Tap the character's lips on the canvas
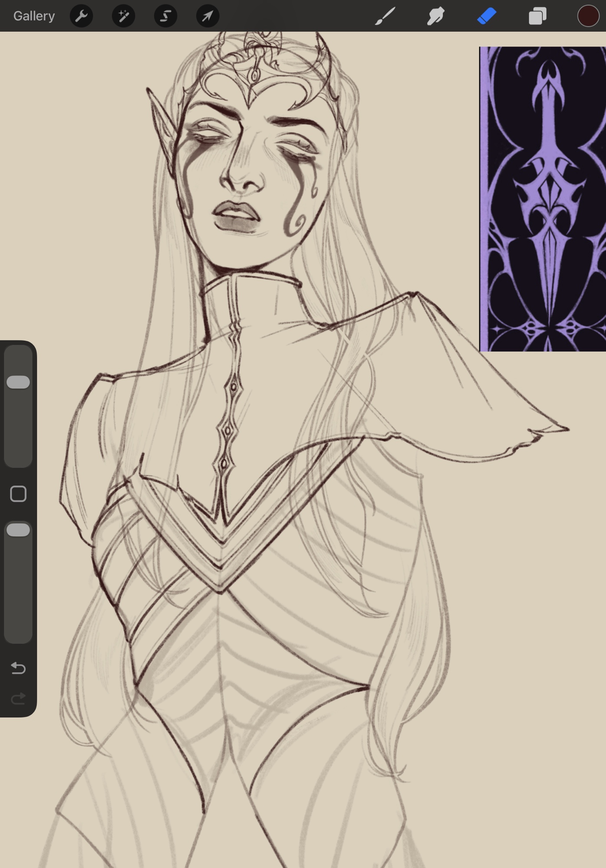The height and width of the screenshot is (868, 606). (237, 217)
